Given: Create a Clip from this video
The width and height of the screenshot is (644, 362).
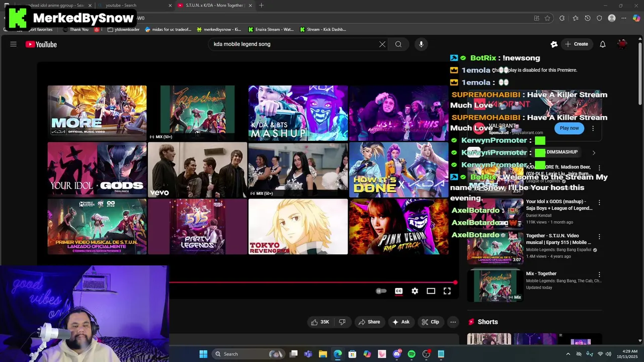Looking at the screenshot, I should tap(430, 322).
